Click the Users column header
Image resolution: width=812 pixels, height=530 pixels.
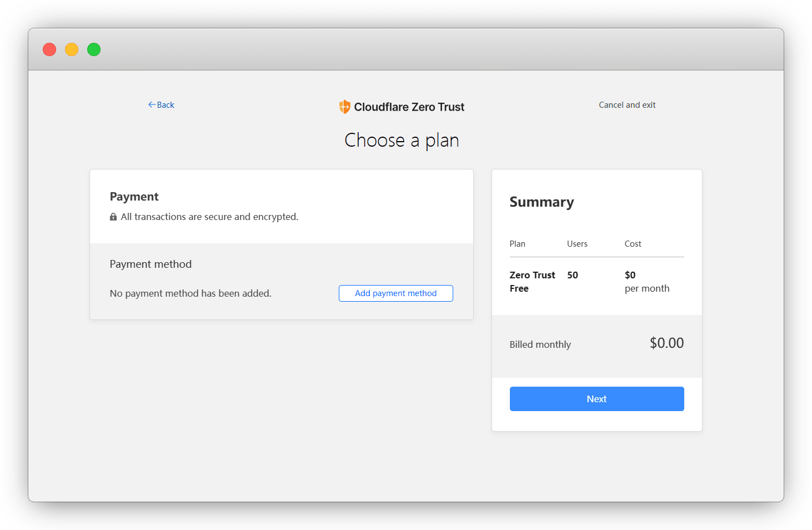pos(577,244)
